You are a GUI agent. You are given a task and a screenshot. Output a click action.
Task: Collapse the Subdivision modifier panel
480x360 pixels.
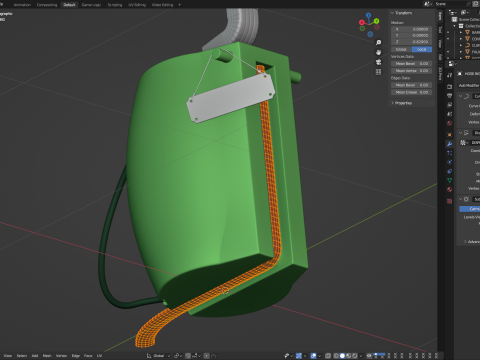click(x=461, y=199)
